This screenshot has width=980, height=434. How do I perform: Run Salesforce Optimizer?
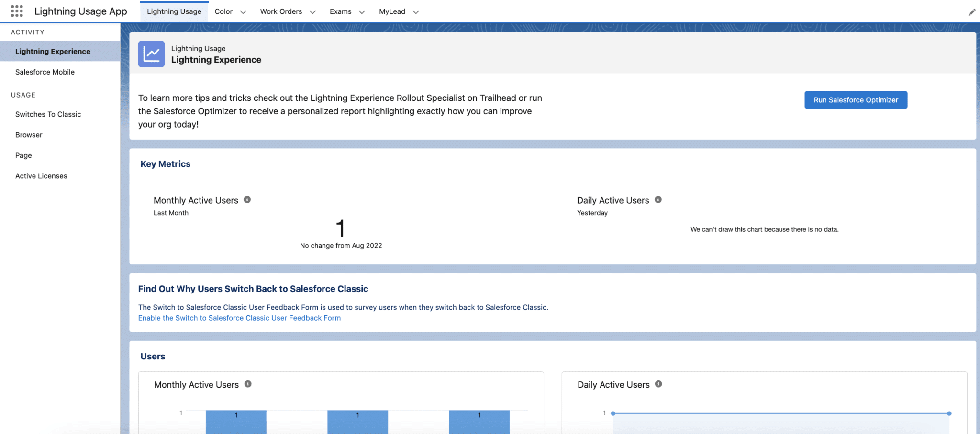(x=856, y=100)
